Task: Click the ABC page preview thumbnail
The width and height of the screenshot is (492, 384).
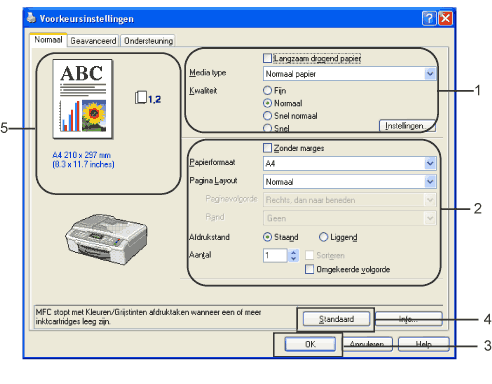Action: pyautogui.click(x=83, y=99)
